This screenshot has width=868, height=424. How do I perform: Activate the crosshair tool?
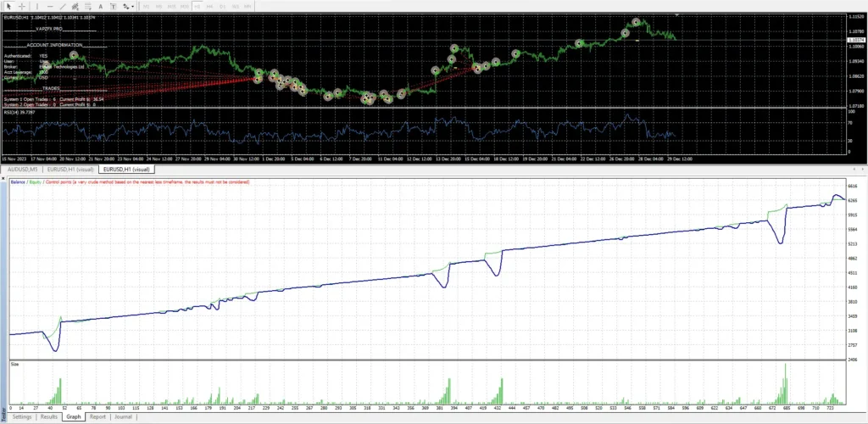(x=20, y=6)
